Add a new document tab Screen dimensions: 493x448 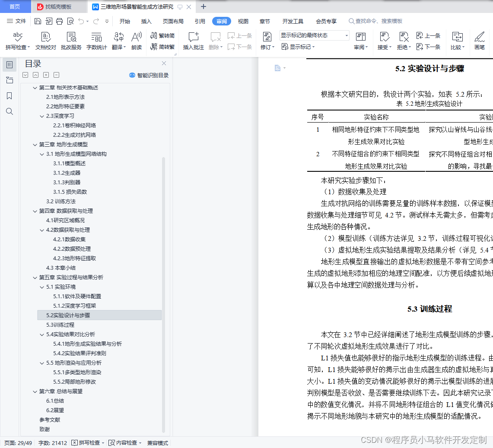204,6
